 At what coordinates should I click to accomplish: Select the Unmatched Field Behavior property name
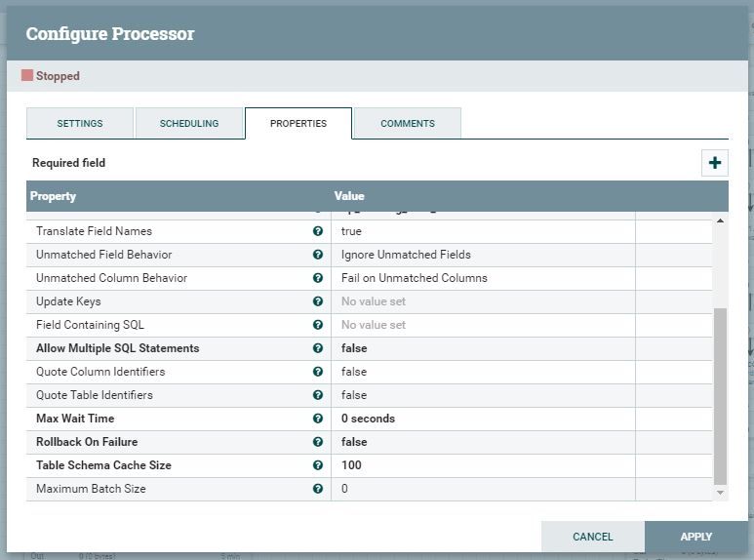(x=103, y=255)
